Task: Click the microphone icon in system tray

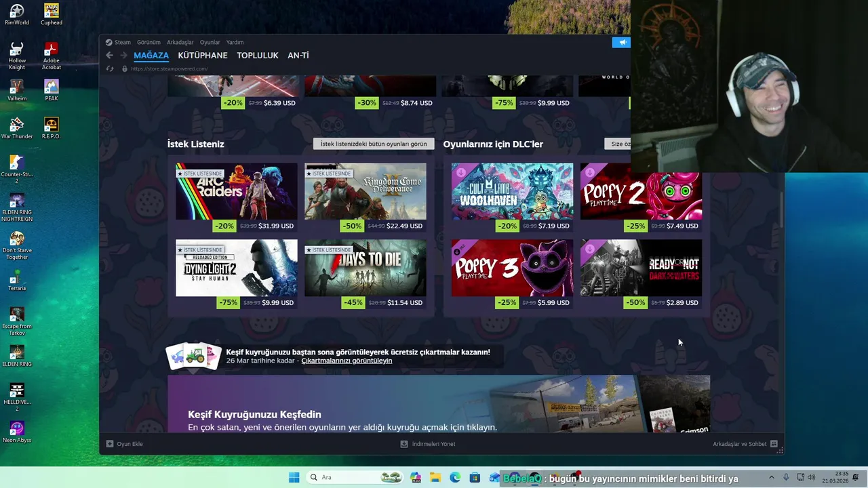Action: pos(786,477)
